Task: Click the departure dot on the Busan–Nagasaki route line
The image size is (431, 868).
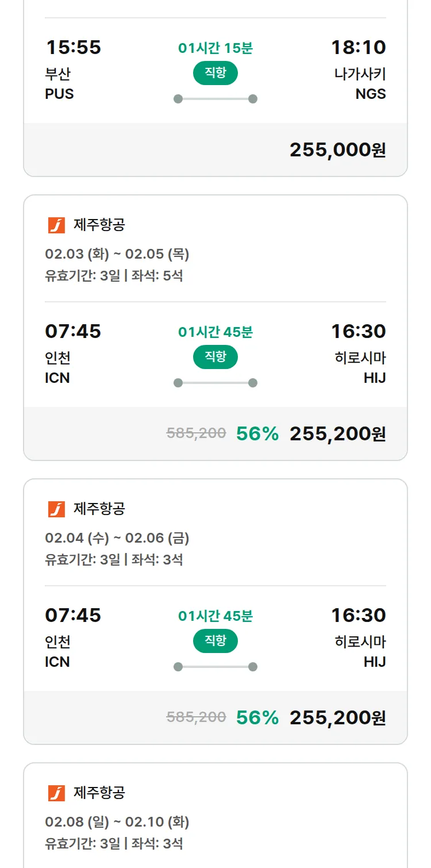Action: 178,99
